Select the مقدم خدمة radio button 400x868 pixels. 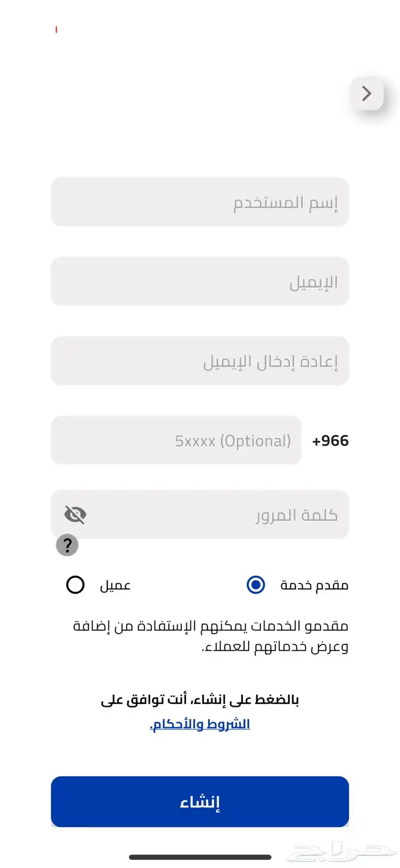(256, 585)
